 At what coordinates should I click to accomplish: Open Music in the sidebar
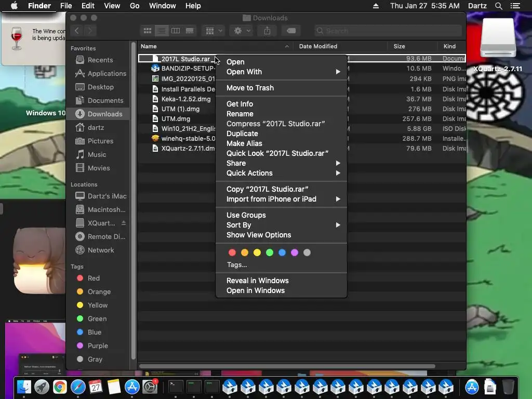(98, 155)
